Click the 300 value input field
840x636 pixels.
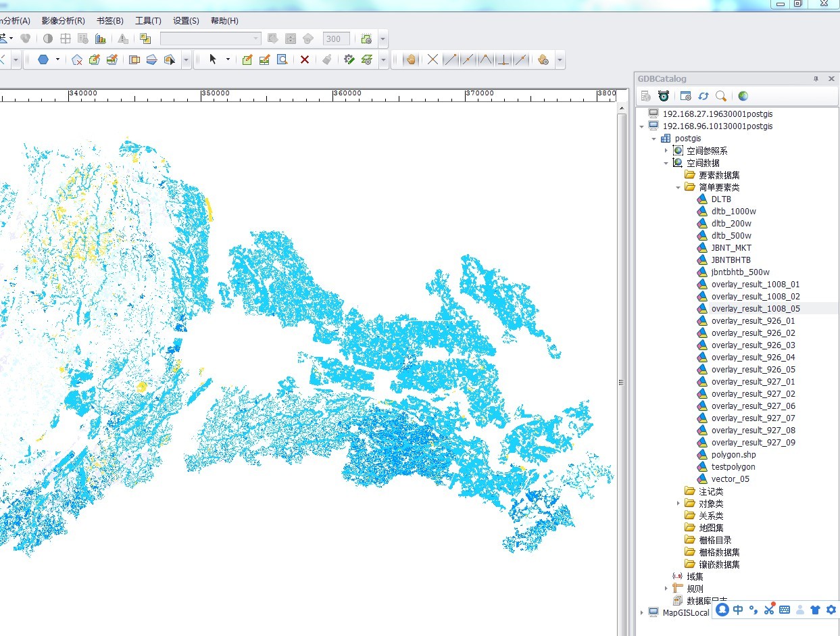336,39
